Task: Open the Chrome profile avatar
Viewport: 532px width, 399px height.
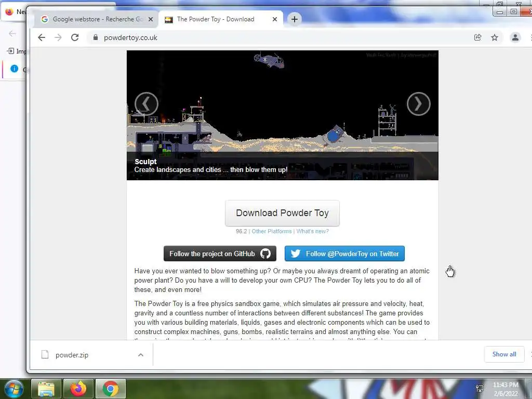Action: [515, 37]
